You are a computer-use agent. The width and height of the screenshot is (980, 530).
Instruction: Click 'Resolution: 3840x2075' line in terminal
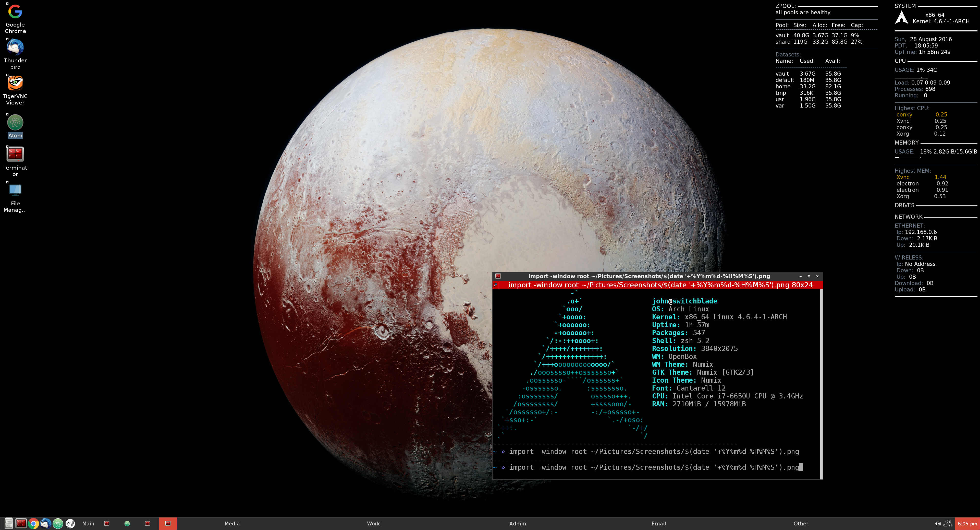click(x=695, y=348)
